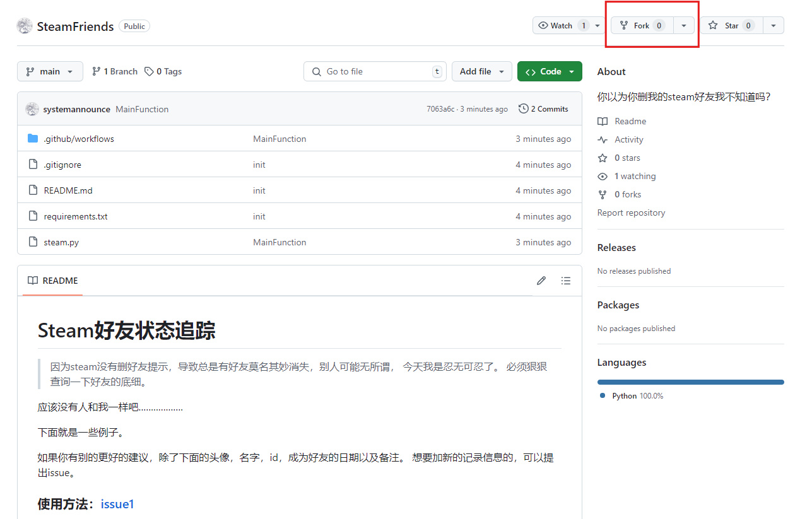Screen dimensions: 812x519
Task: Open MainFunction commit for .github/workflows row
Action: click(x=279, y=139)
